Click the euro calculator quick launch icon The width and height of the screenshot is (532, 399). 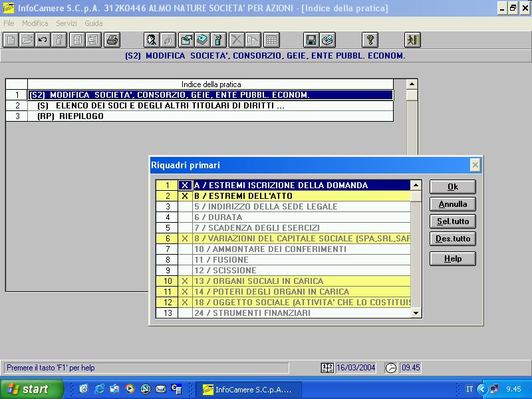click(x=176, y=389)
